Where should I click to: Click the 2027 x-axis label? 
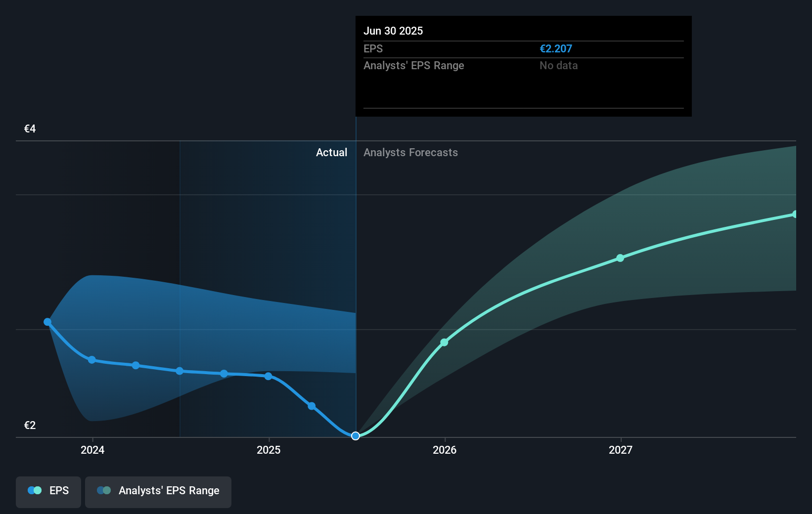point(621,450)
